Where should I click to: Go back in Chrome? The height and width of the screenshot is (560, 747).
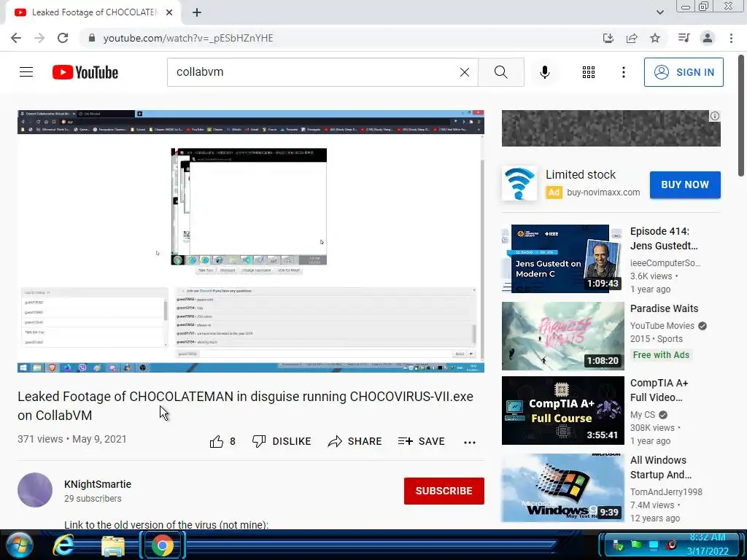pos(16,38)
